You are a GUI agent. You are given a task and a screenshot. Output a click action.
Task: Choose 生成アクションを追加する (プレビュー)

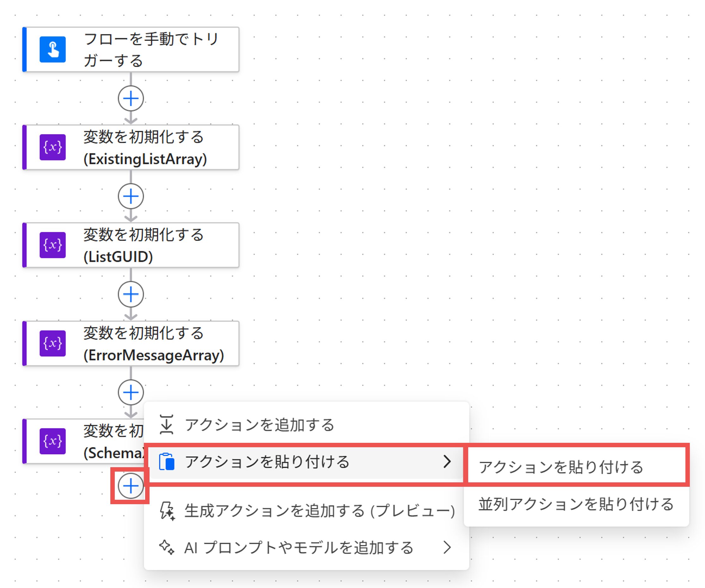tap(306, 511)
